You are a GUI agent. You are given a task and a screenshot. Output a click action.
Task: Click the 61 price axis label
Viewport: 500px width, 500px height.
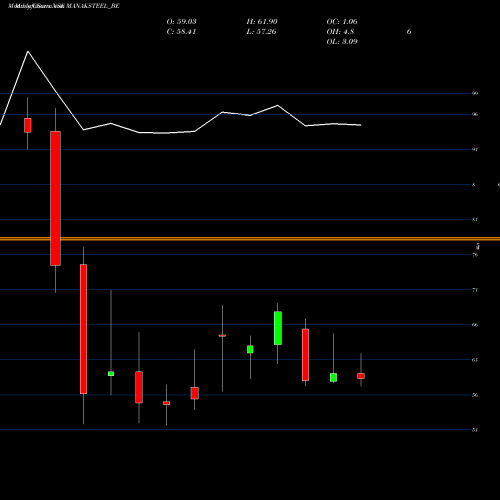point(475,360)
